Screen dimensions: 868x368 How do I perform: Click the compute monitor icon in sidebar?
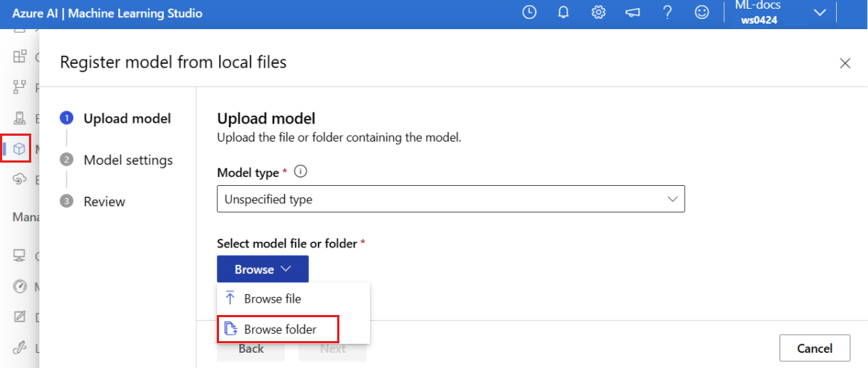[20, 255]
